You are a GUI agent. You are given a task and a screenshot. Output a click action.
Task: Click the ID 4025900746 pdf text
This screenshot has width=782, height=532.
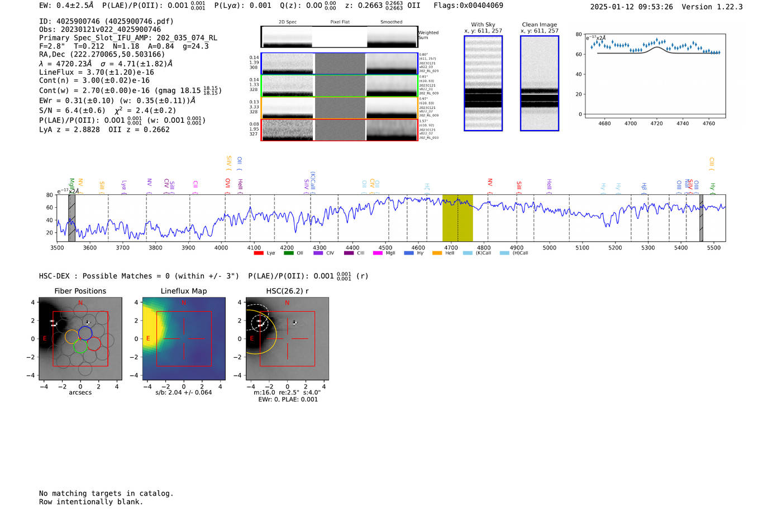[x=106, y=21]
